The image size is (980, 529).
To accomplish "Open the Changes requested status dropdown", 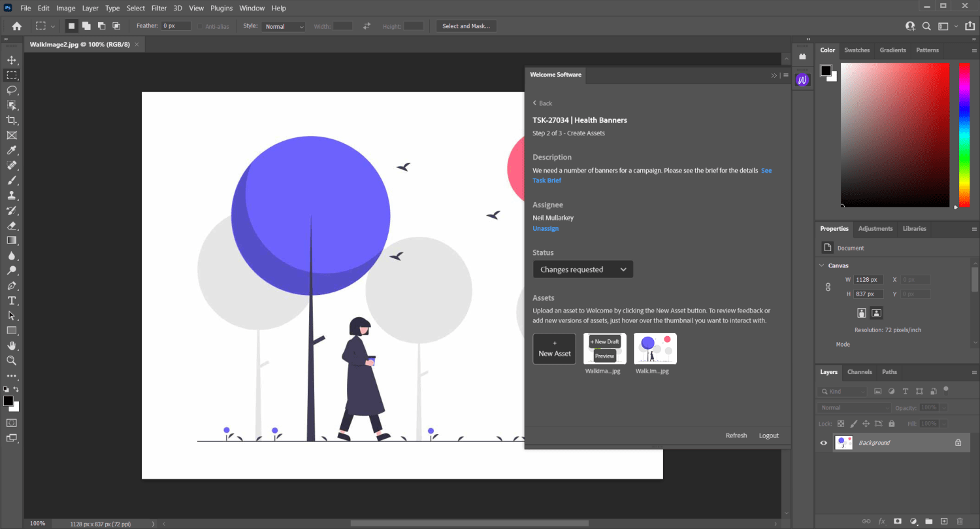I will pos(582,269).
